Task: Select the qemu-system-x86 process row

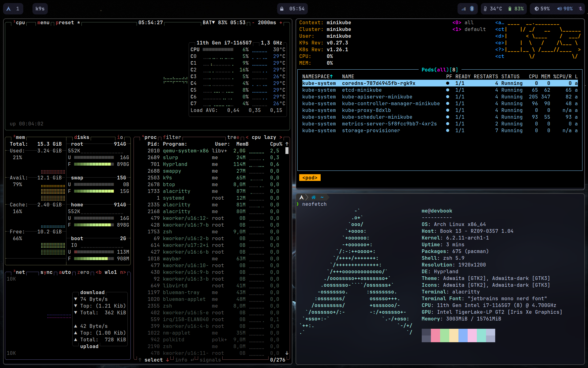Action: click(x=213, y=151)
